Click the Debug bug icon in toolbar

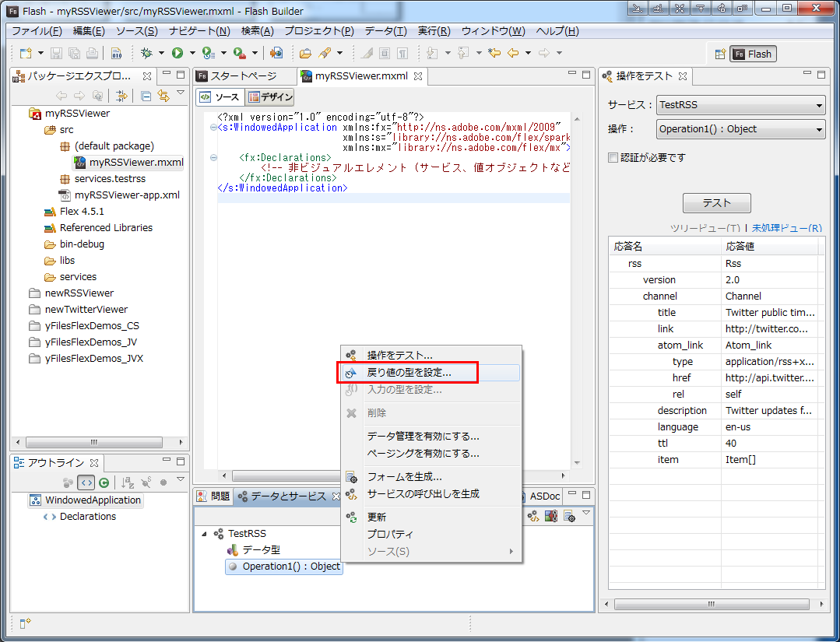(x=146, y=53)
